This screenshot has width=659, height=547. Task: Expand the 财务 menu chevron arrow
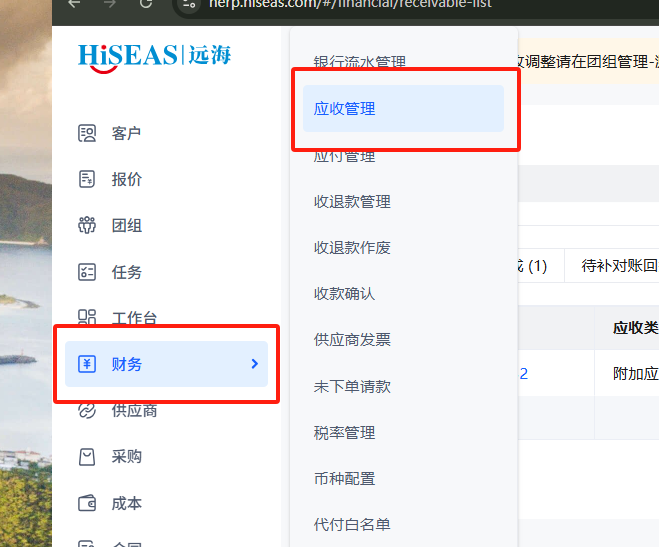[x=254, y=364]
